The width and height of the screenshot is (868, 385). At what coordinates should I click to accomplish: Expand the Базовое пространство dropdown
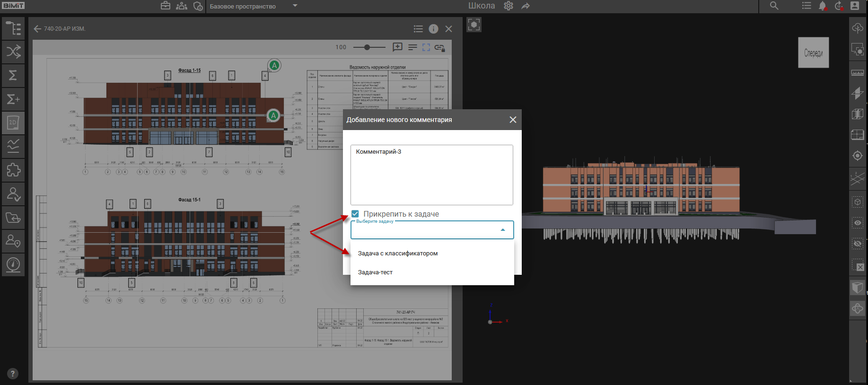click(x=295, y=6)
